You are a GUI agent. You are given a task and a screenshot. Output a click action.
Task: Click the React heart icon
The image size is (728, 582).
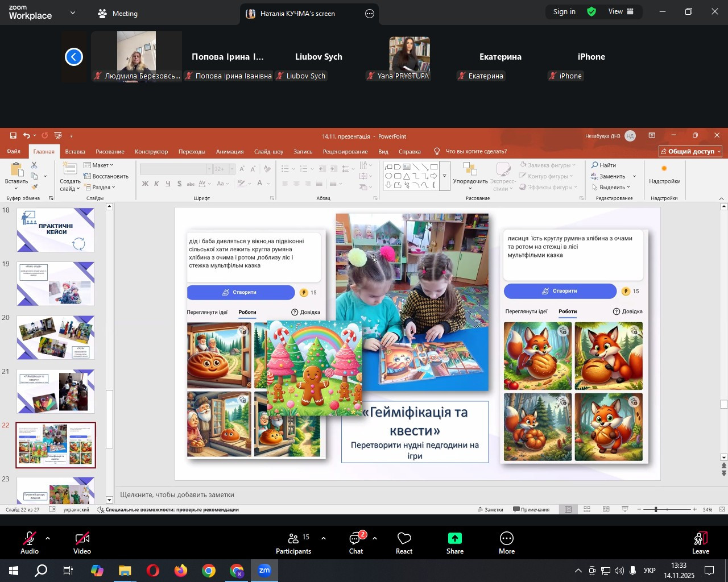pyautogui.click(x=404, y=543)
